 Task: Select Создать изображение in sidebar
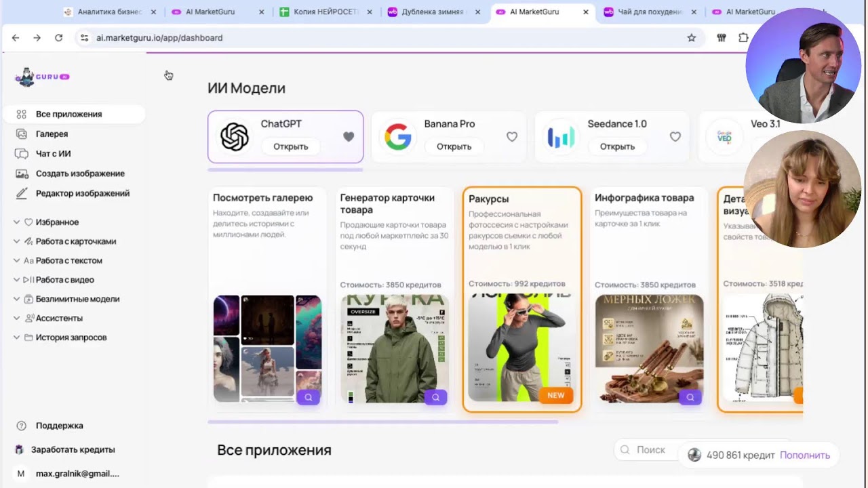click(80, 174)
